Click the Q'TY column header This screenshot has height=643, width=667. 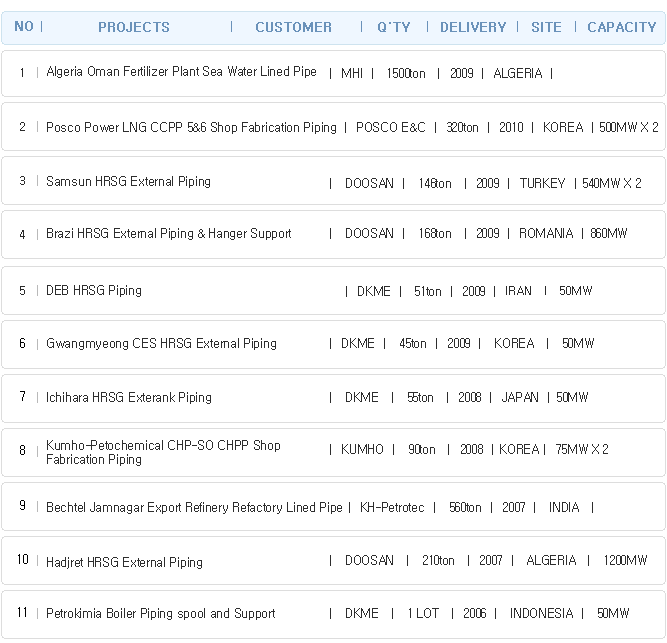click(x=394, y=27)
